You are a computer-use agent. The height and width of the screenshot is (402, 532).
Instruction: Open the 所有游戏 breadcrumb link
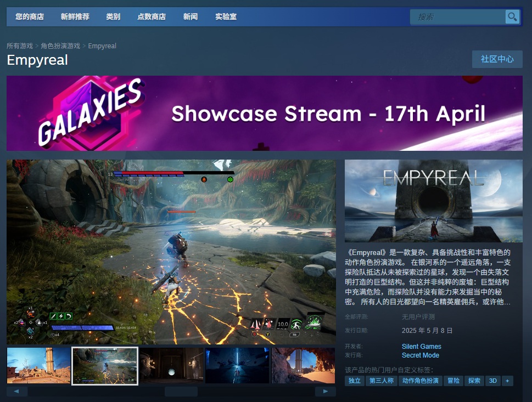click(20, 46)
